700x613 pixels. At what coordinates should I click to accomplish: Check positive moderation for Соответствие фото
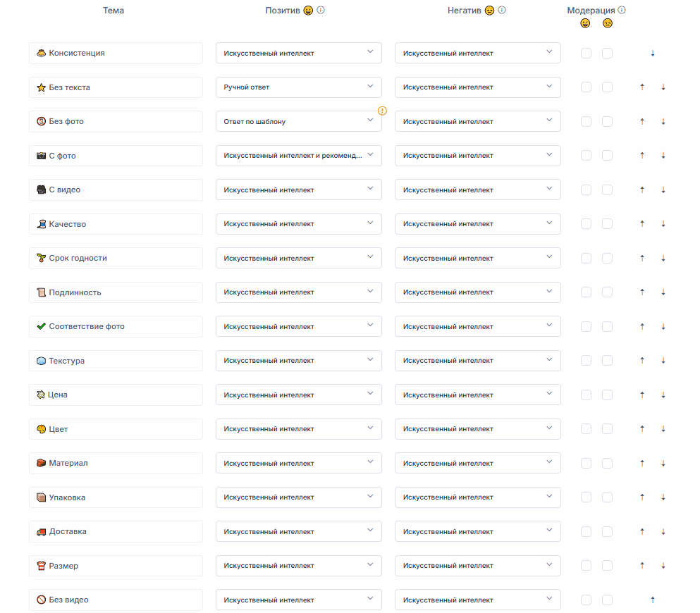click(x=587, y=326)
